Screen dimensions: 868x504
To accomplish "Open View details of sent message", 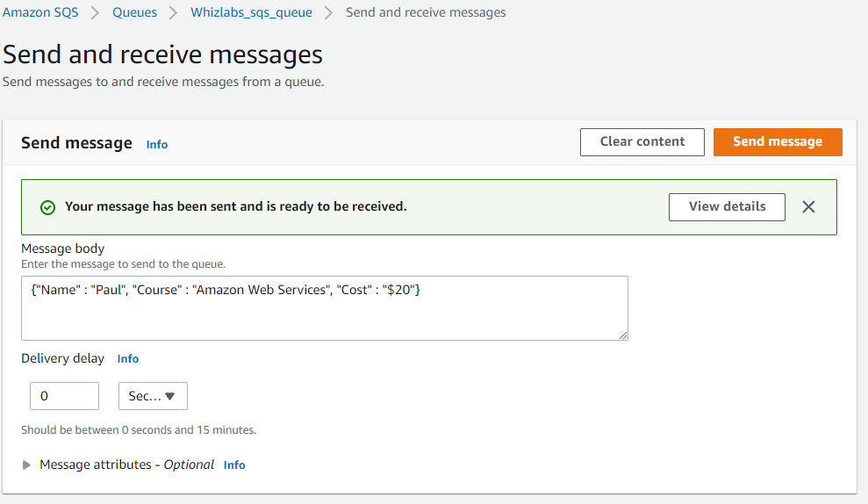I will coord(727,207).
